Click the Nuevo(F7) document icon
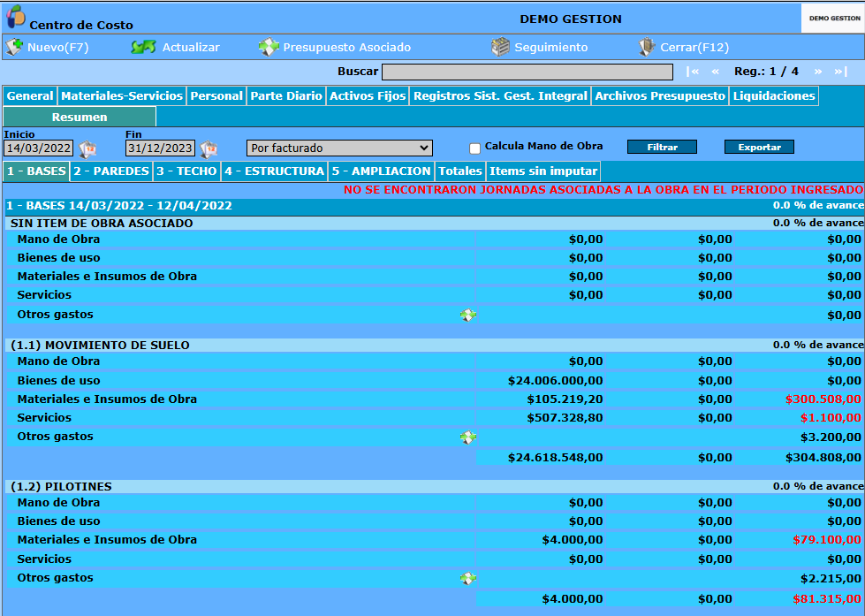The image size is (865, 616). tap(14, 47)
